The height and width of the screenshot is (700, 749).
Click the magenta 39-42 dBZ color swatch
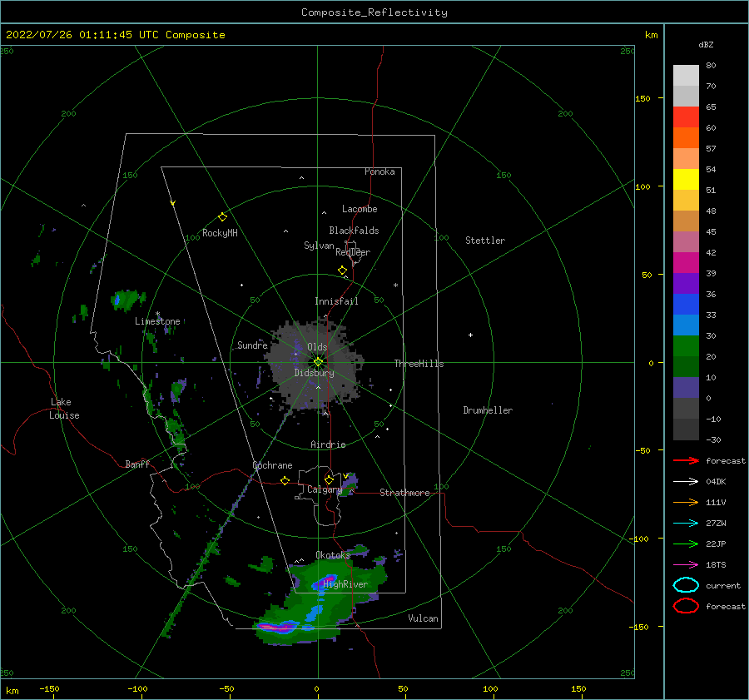point(686,263)
